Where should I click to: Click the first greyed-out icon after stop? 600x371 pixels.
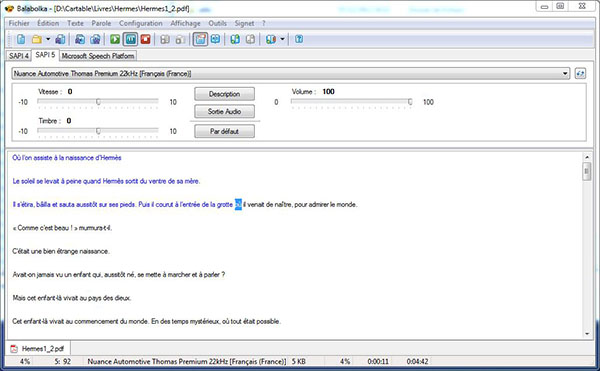(x=165, y=39)
